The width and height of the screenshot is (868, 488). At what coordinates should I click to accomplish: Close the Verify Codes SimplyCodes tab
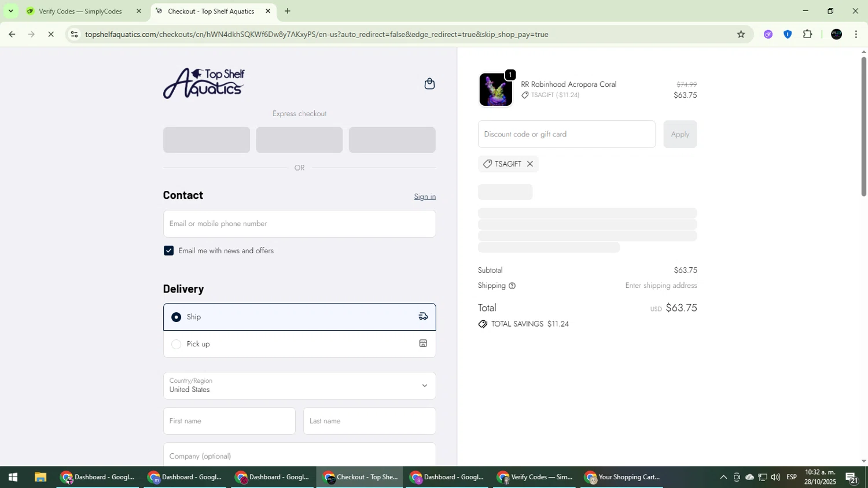point(138,11)
